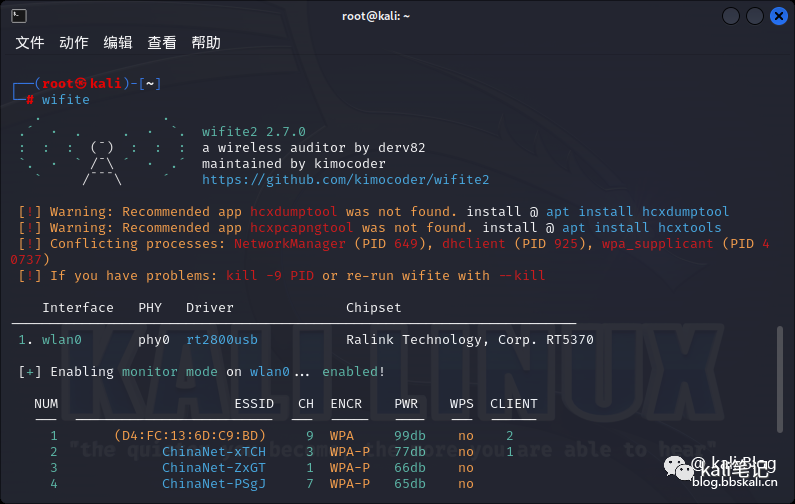Open the 查看 menu

pos(162,43)
